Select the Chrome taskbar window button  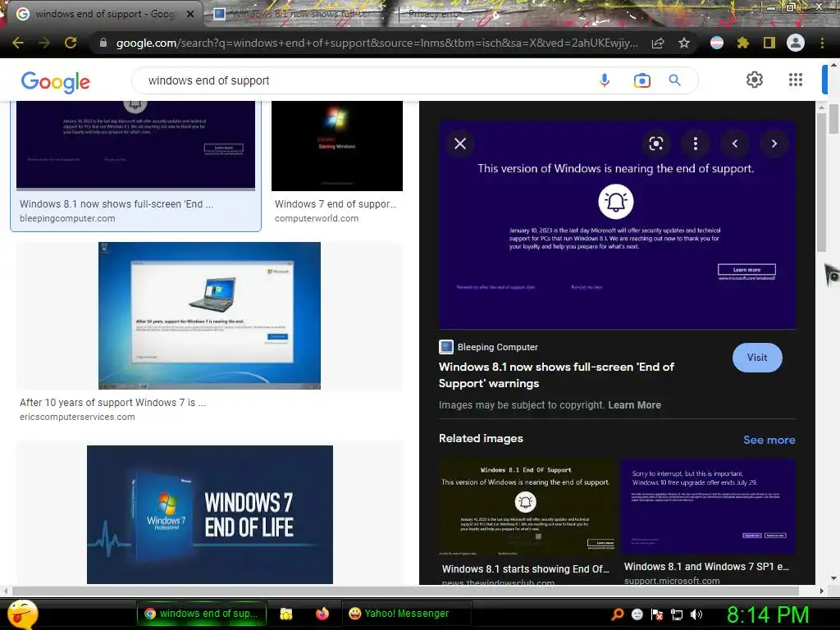pyautogui.click(x=203, y=614)
